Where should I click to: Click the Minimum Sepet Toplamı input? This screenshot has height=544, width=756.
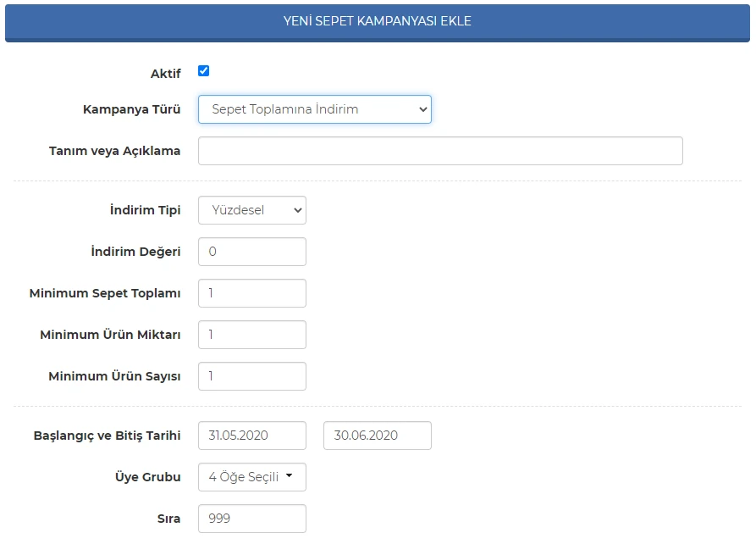point(251,292)
